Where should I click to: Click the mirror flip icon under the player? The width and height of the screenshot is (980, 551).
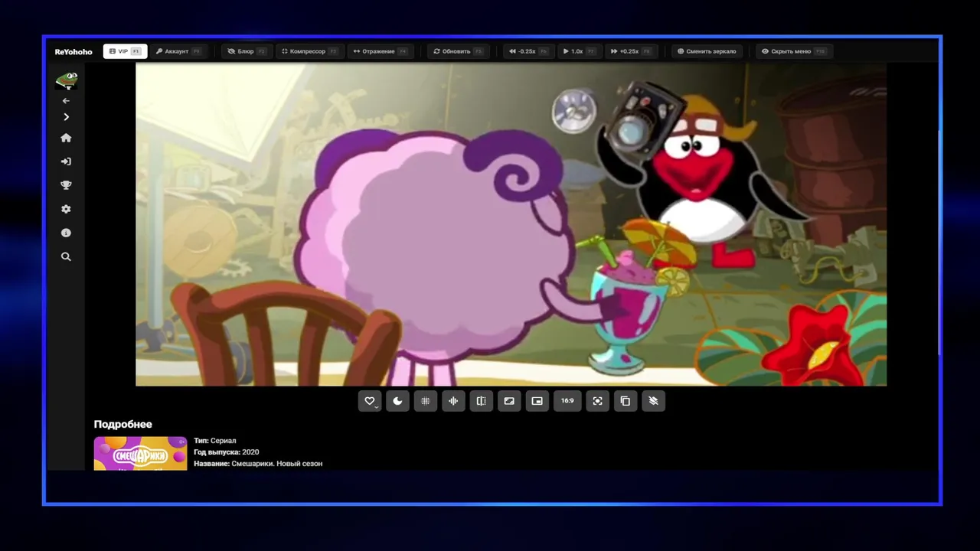click(481, 401)
